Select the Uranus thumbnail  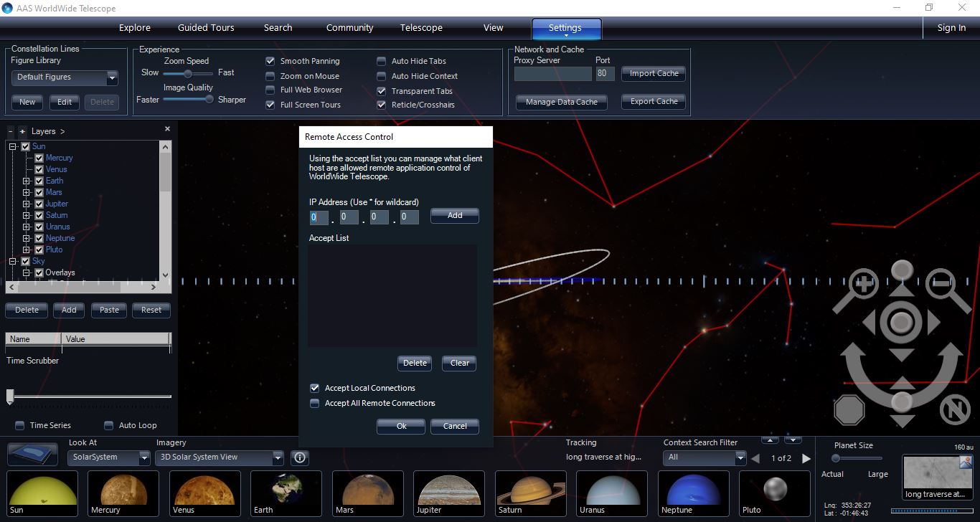[x=612, y=493]
